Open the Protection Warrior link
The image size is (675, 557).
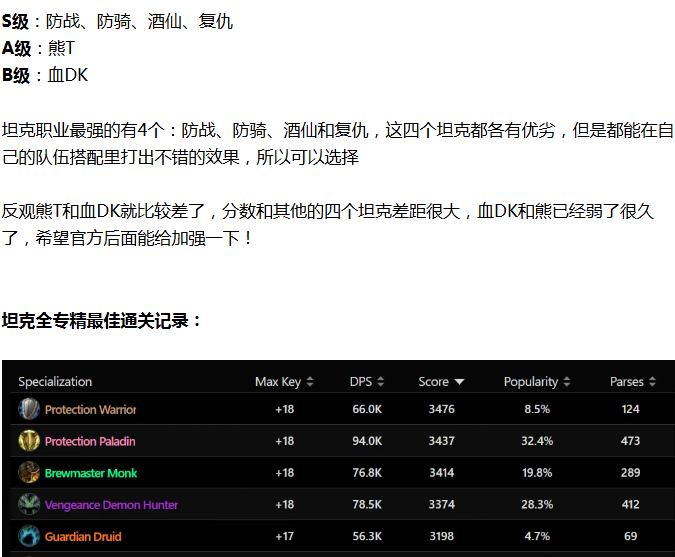pyautogui.click(x=90, y=409)
